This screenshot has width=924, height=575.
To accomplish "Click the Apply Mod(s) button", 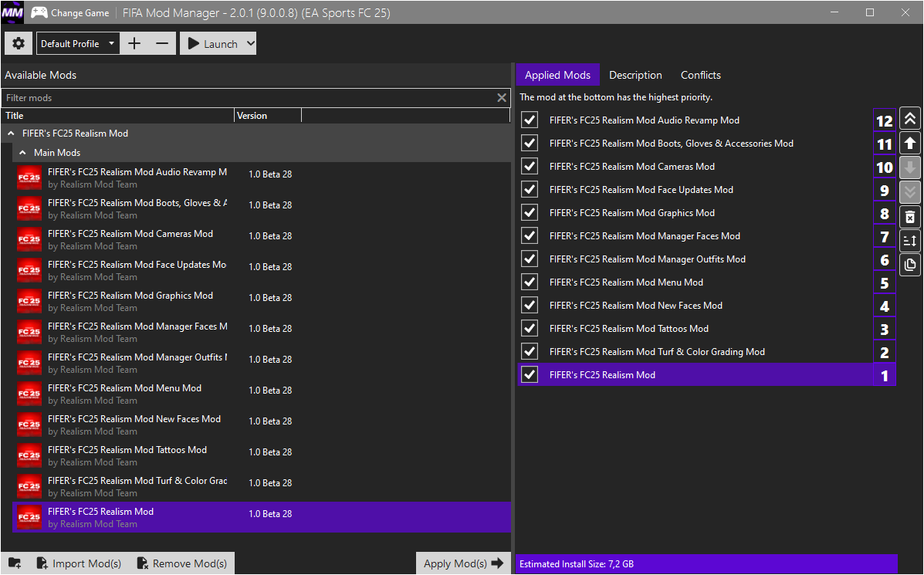I will tap(462, 563).
